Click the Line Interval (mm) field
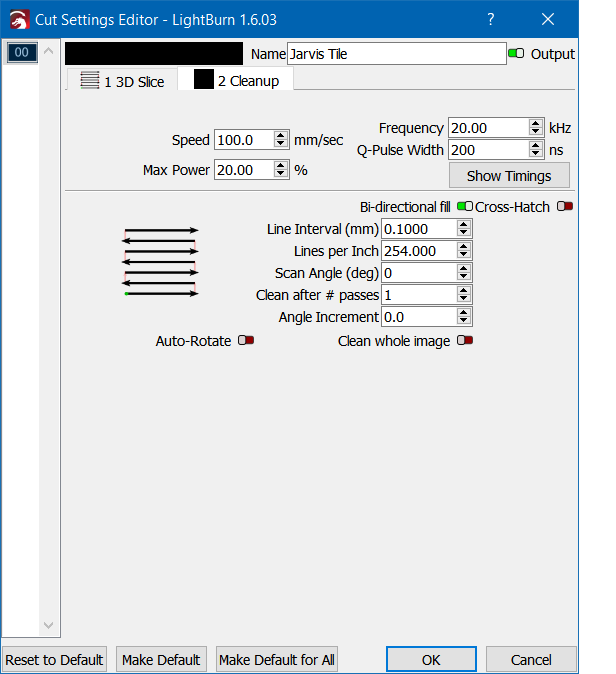The image size is (616, 674). click(x=419, y=229)
